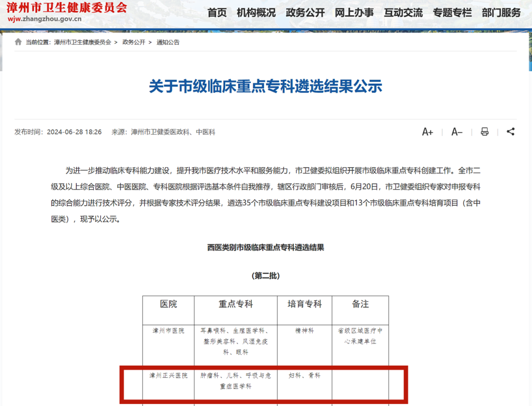The height and width of the screenshot is (406, 532).
Task: Follow breadcrumb link 漳州市卫生健康委员会
Action: (x=82, y=42)
